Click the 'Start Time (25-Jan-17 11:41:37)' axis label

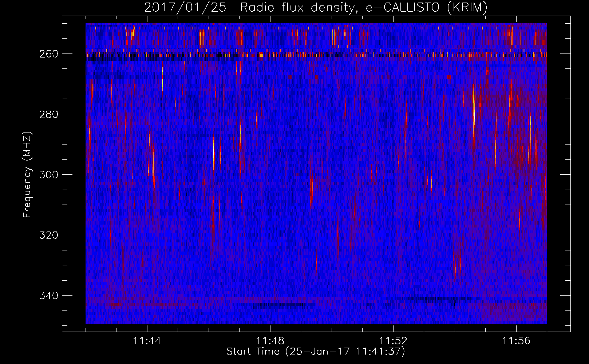pyautogui.click(x=316, y=352)
